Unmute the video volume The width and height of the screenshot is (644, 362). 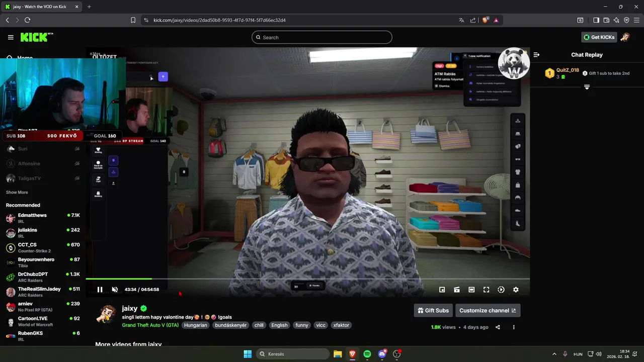[x=115, y=290]
